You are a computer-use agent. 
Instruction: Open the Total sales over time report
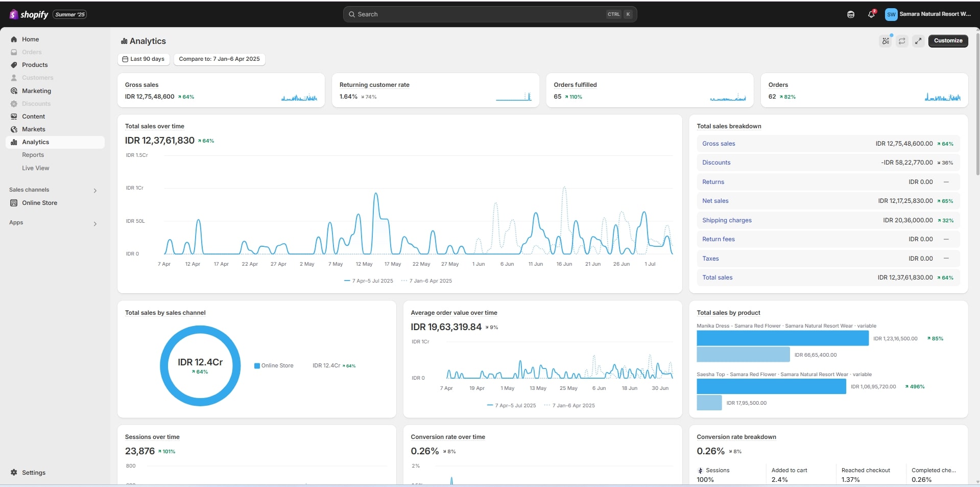tap(154, 126)
